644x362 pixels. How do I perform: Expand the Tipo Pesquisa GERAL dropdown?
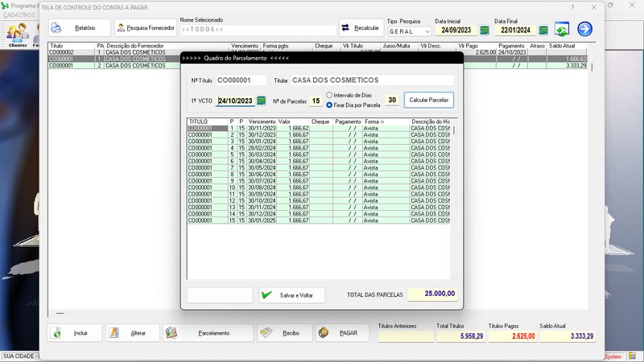[x=426, y=31]
